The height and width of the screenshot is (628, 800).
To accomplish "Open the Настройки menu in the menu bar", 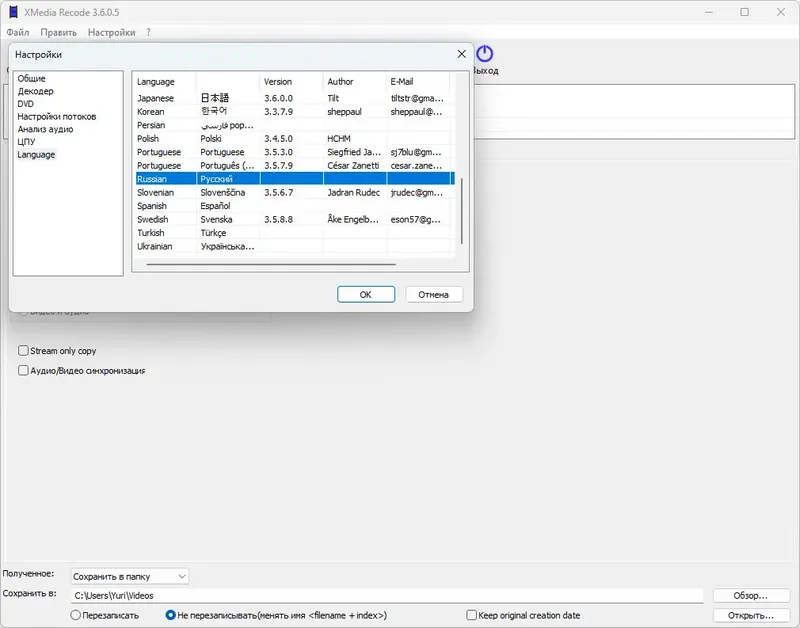I will [111, 32].
